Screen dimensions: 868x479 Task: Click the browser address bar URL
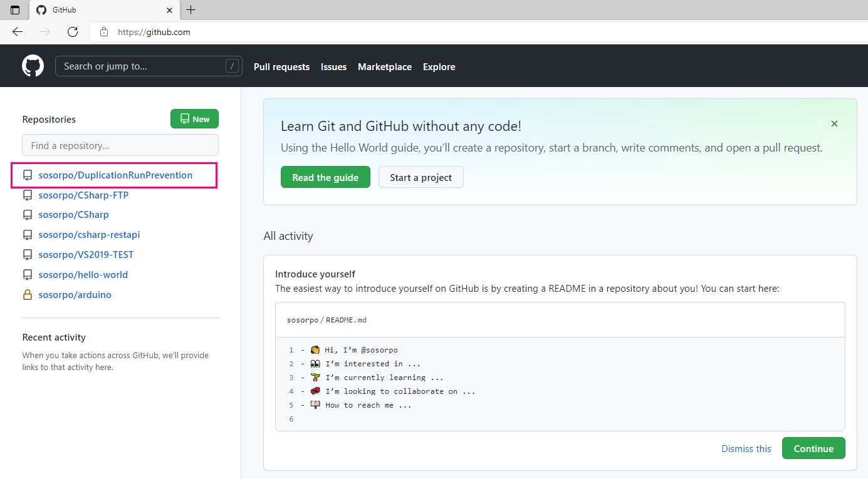(x=154, y=32)
